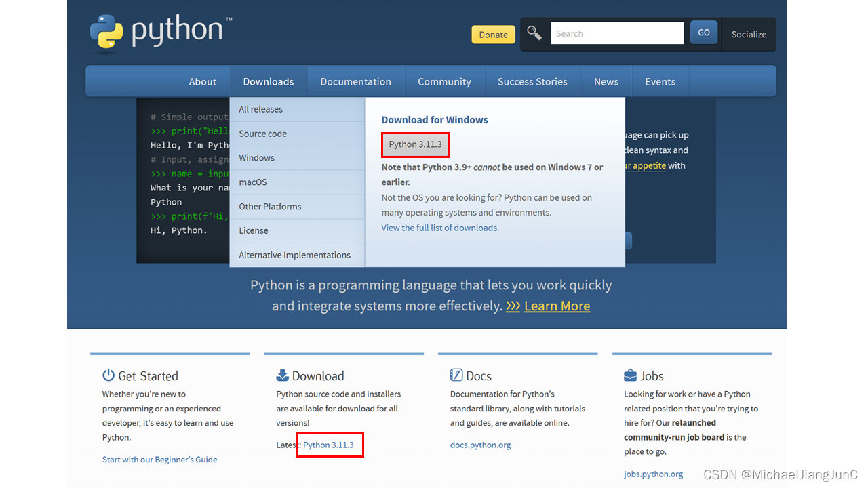Follow the Learn More link
The width and height of the screenshot is (868, 488).
click(557, 306)
